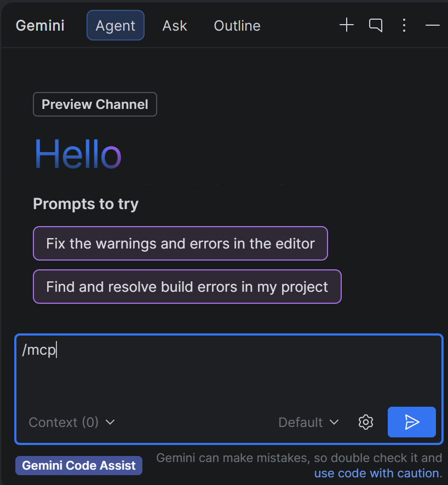This screenshot has width=448, height=485.
Task: Switch to the Ask tab
Action: (x=175, y=26)
